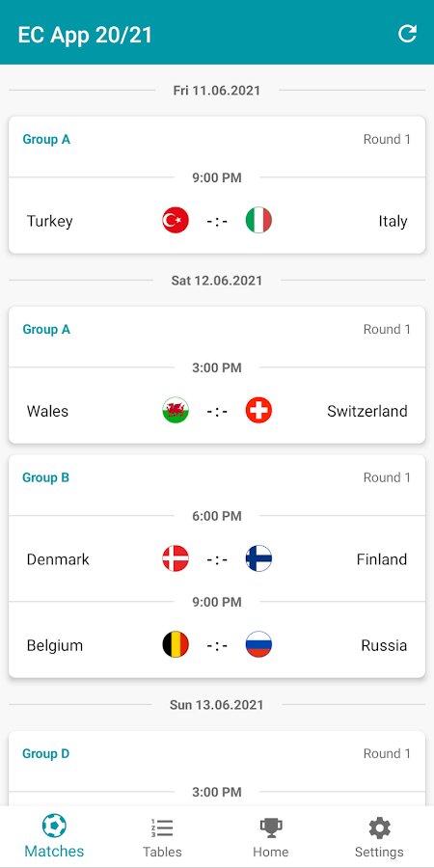Open the Group B link

pos(46,477)
